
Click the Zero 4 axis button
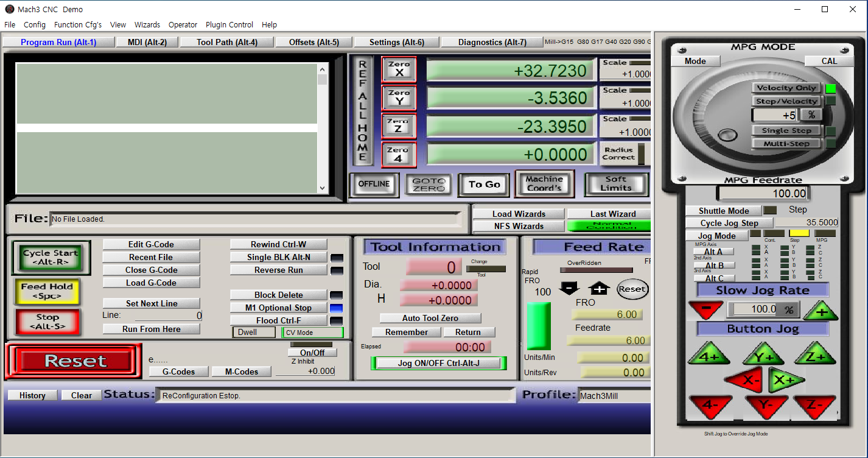(399, 155)
